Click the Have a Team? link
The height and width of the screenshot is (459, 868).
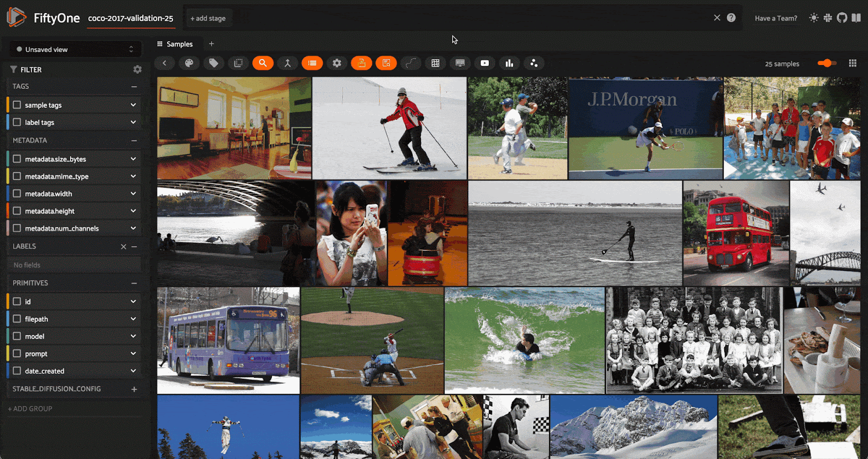point(776,18)
